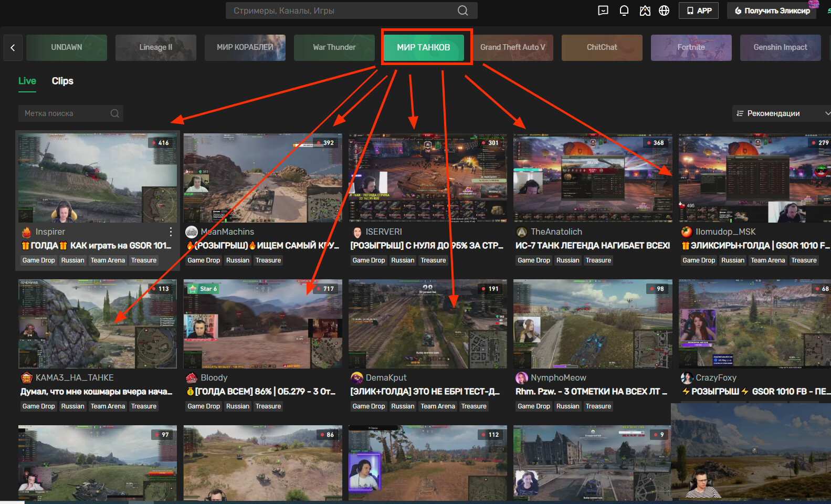Click ISERVERI channel avatar
This screenshot has height=504, width=831.
[x=357, y=232]
